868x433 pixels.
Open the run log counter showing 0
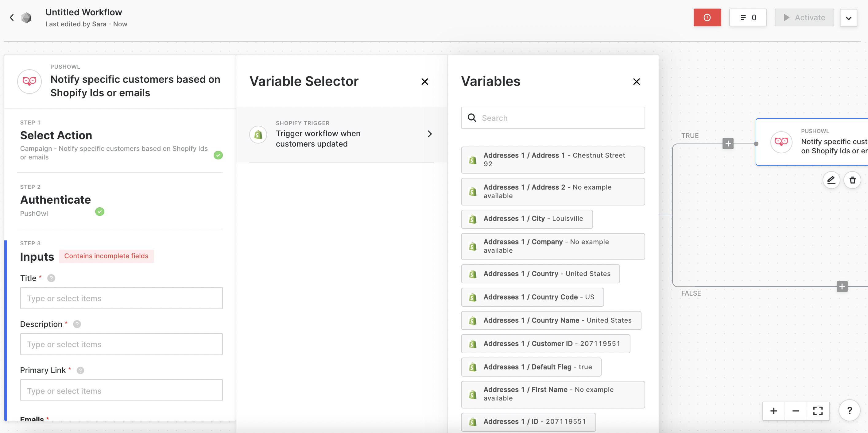click(x=748, y=17)
